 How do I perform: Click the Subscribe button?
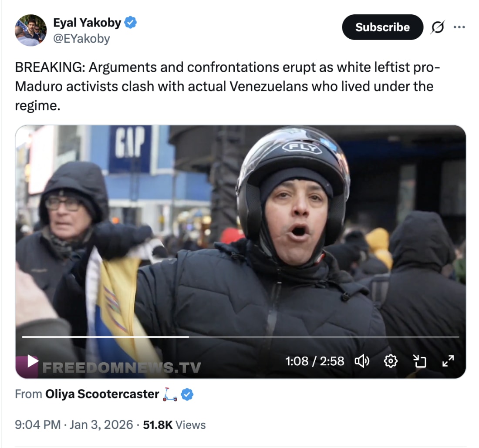(x=382, y=27)
